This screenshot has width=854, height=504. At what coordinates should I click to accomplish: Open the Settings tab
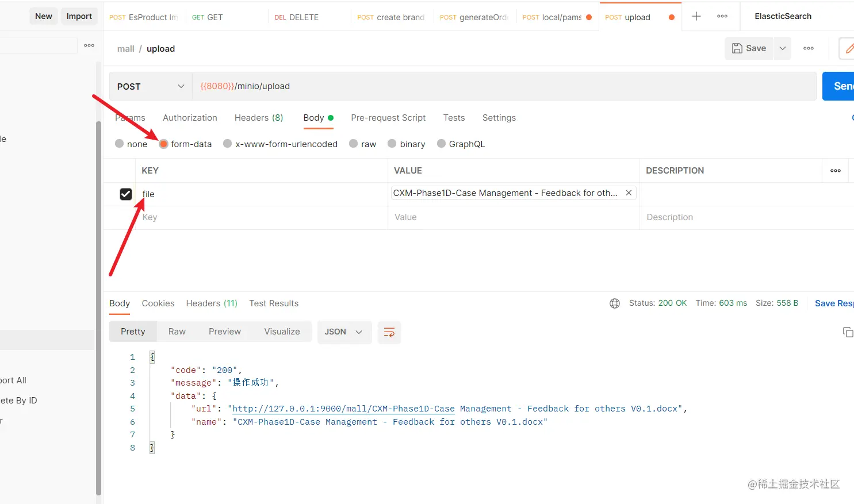499,118
